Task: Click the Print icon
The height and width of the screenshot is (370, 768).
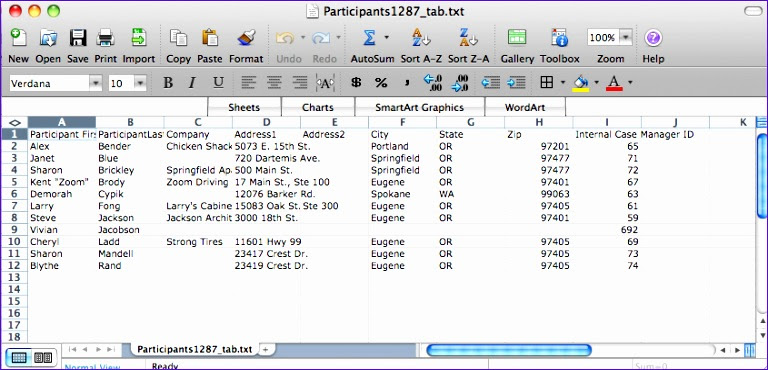Action: [x=105, y=38]
